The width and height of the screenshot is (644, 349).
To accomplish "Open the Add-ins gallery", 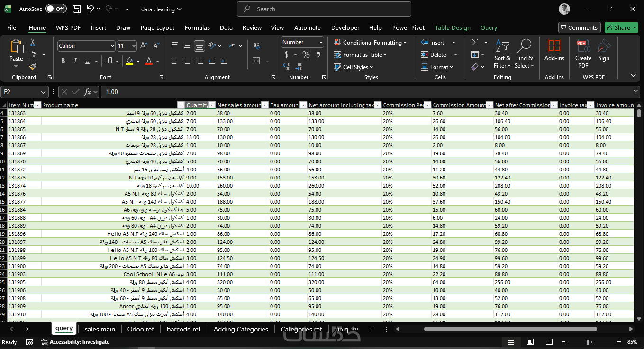I will pyautogui.click(x=554, y=51).
